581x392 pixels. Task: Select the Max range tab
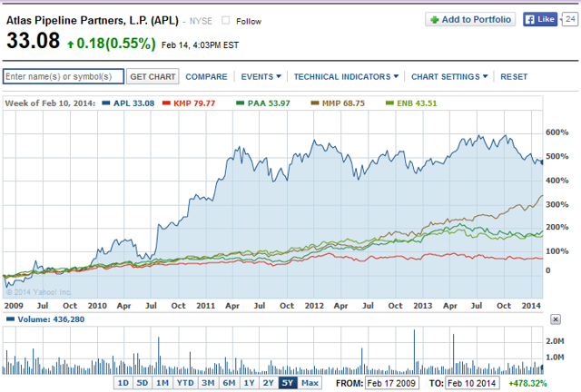click(x=310, y=383)
